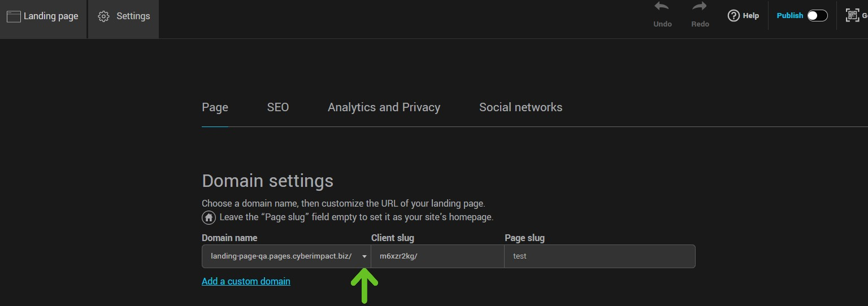Click the Settings gear icon
Image resolution: width=868 pixels, height=306 pixels.
coord(103,16)
